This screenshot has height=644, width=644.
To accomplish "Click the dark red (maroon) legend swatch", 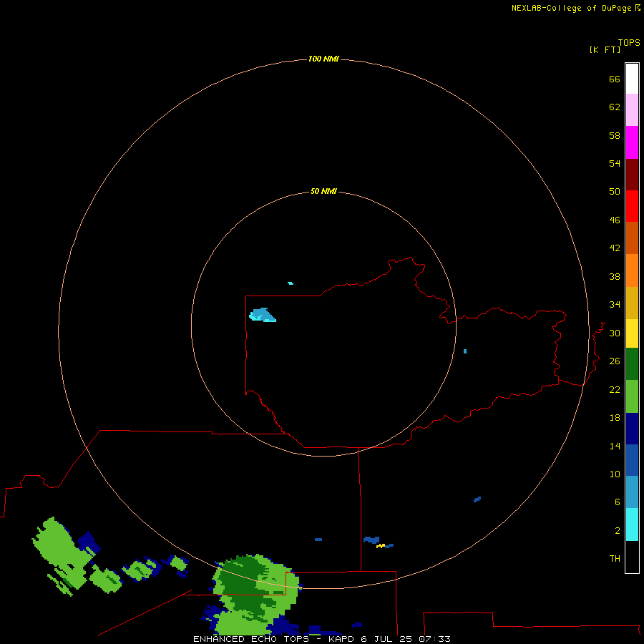I will 632,175.
